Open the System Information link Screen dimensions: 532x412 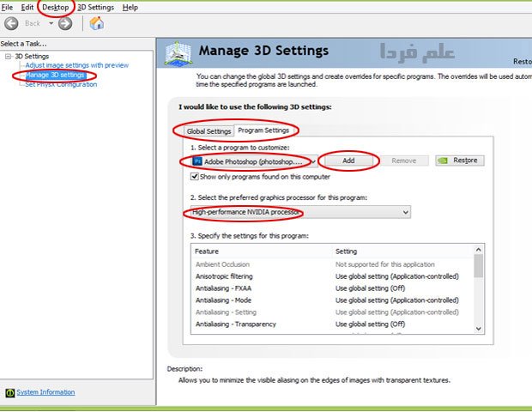coord(45,392)
